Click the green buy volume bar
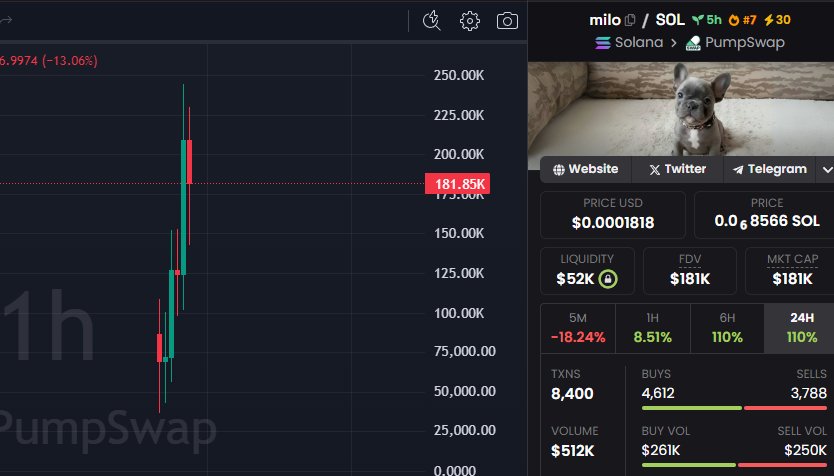834x476 pixels. [689, 465]
